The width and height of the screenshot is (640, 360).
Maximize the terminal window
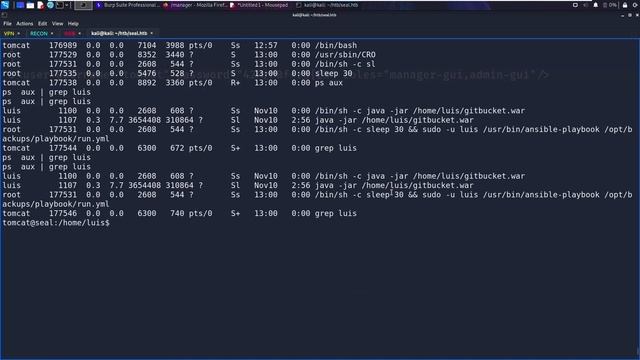tap(630, 15)
